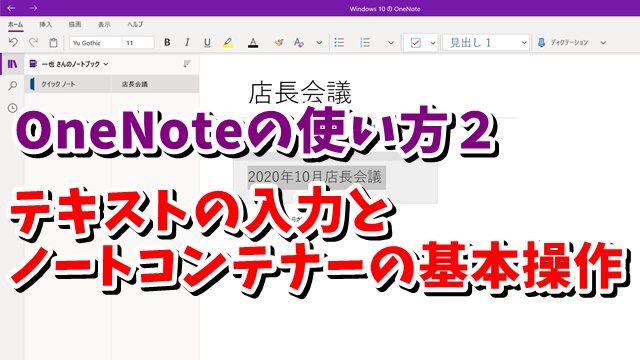
Task: Toggle the notebook navigation pane icon
Action: tap(13, 64)
